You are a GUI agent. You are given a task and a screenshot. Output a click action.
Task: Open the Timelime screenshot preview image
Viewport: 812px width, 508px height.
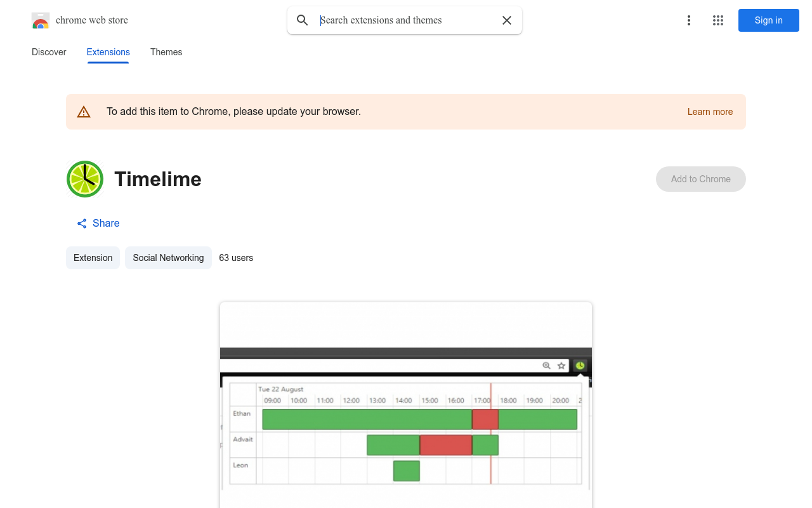[x=406, y=404]
